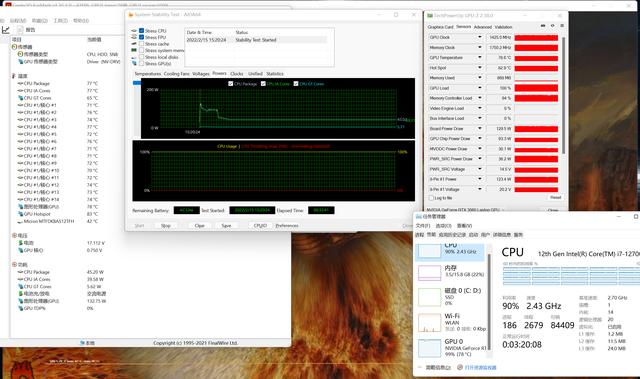Select the 内存 memory thumbnail in Task Manager
The width and height of the screenshot is (640, 379).
tap(429, 273)
